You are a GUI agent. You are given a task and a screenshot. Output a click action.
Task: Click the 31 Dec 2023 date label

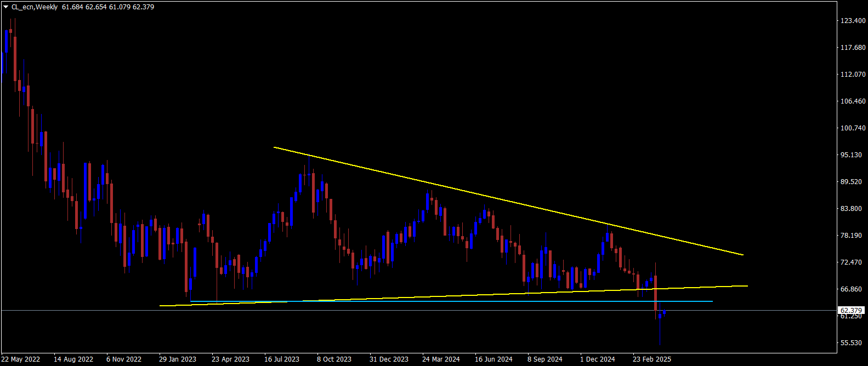(389, 359)
